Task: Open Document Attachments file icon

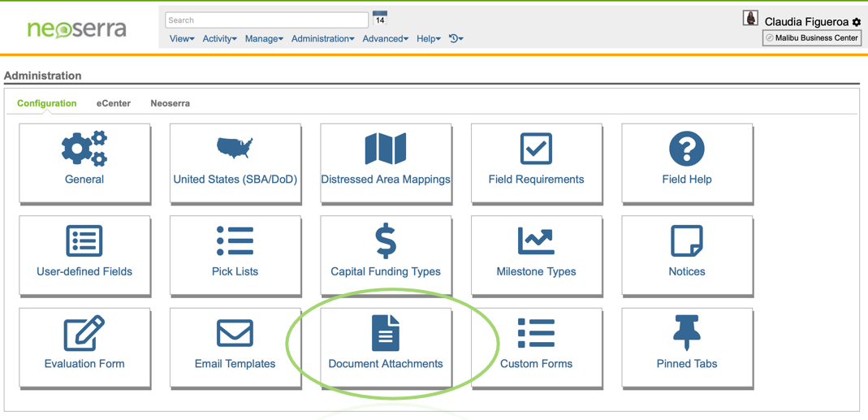Action: [386, 333]
